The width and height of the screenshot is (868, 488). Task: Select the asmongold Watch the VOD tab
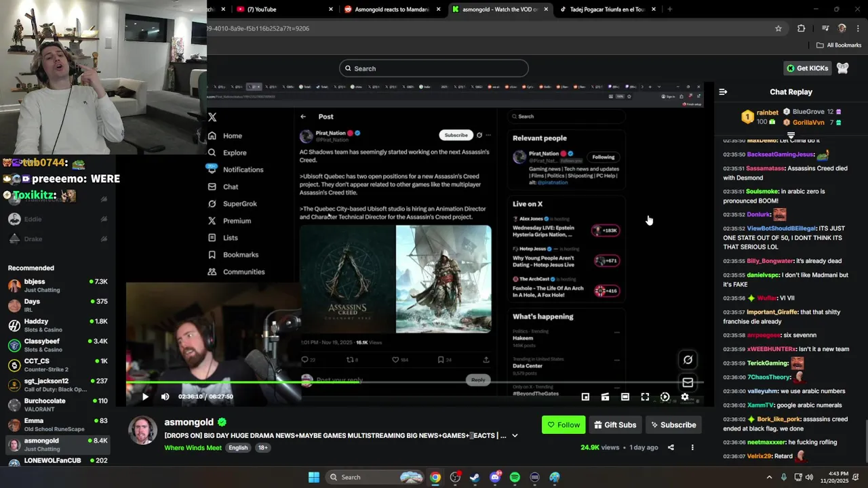pyautogui.click(x=499, y=9)
